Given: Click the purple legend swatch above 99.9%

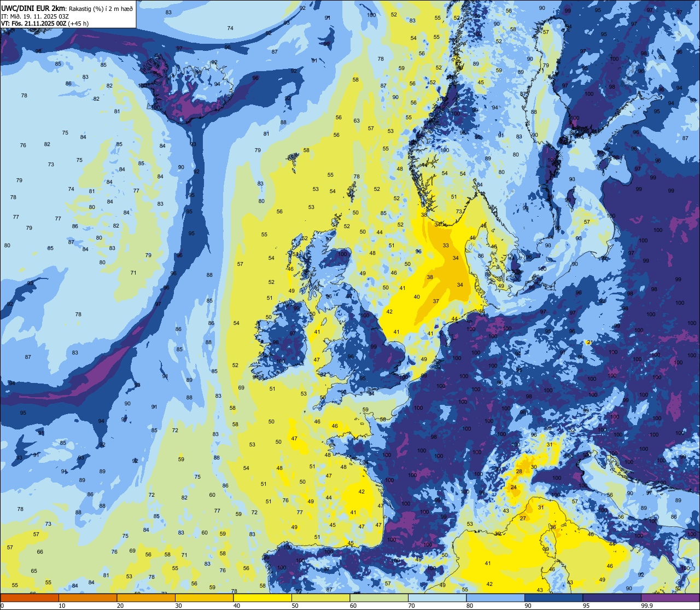Looking at the screenshot, I should coord(670,597).
